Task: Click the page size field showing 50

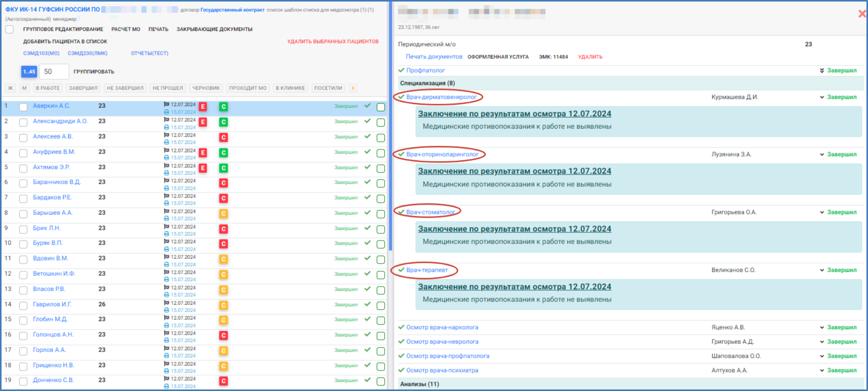Action: (x=54, y=72)
